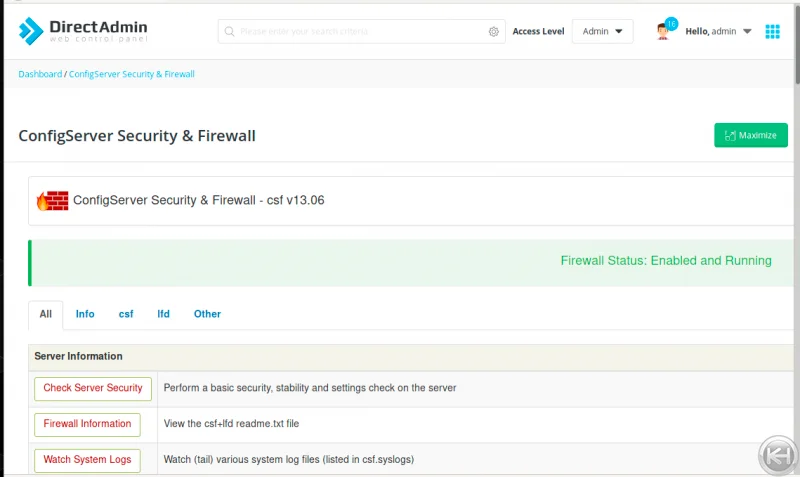Go to Dashboard breadcrumb link
This screenshot has height=477, width=800.
click(x=40, y=74)
